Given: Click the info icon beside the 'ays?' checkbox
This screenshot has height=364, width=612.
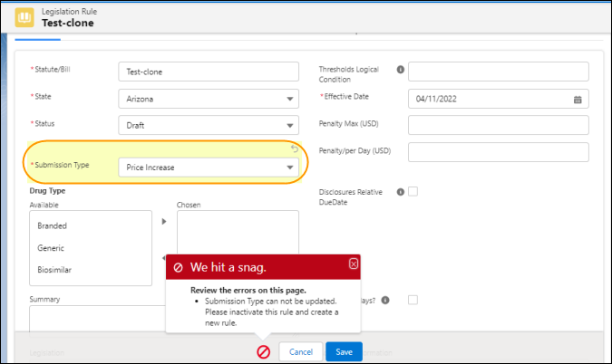Looking at the screenshot, I should point(385,300).
